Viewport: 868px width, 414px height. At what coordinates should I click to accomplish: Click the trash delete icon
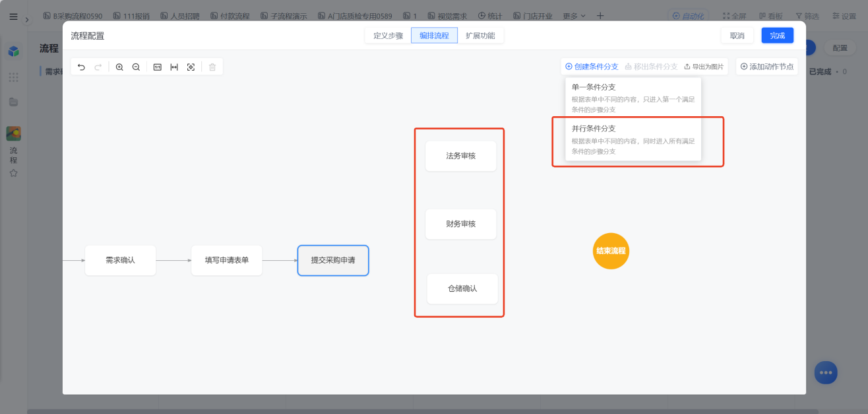[x=212, y=67]
